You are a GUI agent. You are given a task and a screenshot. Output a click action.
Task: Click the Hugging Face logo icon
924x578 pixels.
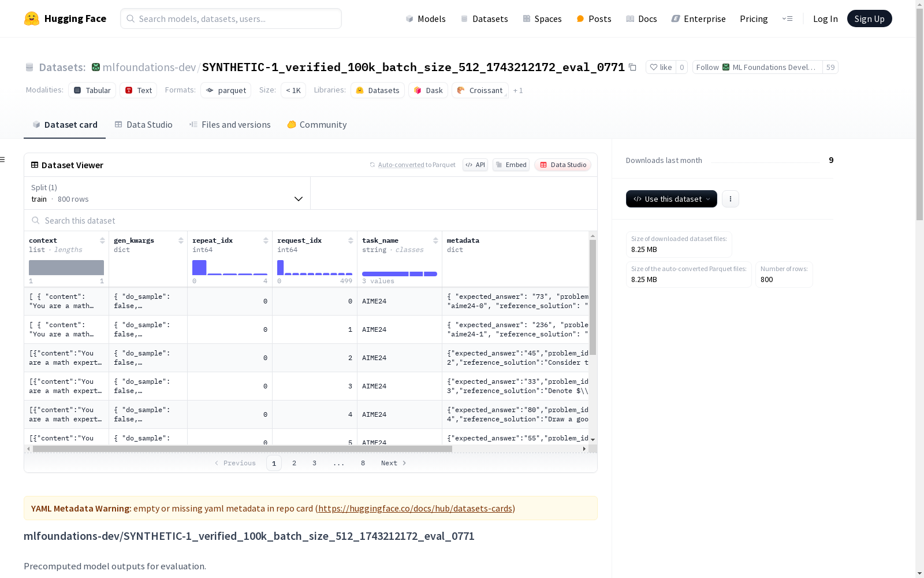(32, 18)
